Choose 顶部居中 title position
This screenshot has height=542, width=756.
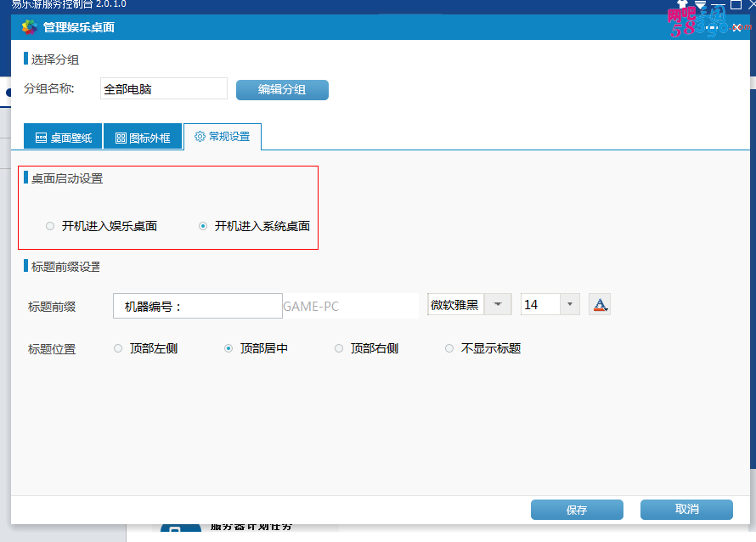[x=228, y=348]
